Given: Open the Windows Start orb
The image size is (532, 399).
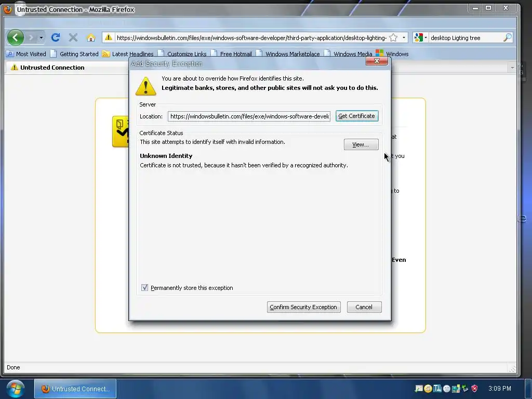Looking at the screenshot, I should [15, 389].
